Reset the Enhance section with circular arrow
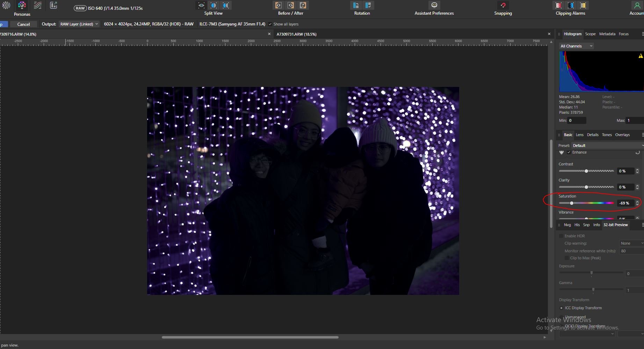Image resolution: width=644 pixels, height=349 pixels. (637, 152)
